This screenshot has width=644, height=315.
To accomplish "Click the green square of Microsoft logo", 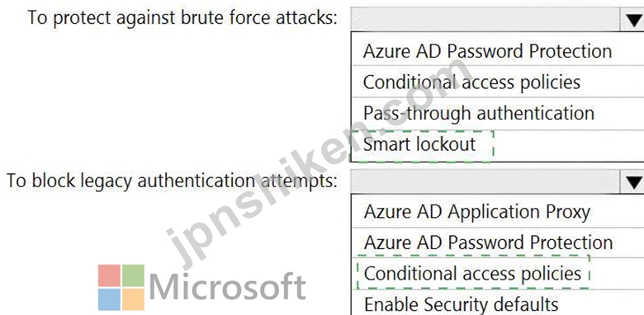I will (x=134, y=275).
